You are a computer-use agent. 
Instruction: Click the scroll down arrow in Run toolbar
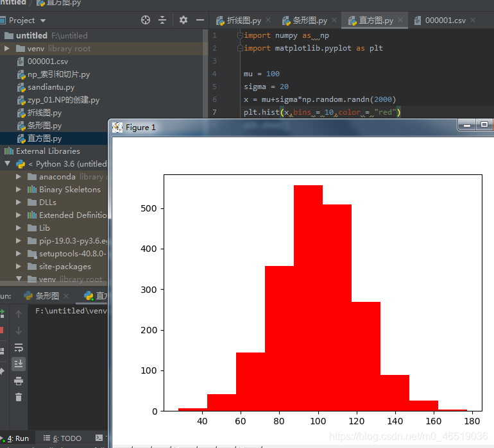tap(19, 331)
